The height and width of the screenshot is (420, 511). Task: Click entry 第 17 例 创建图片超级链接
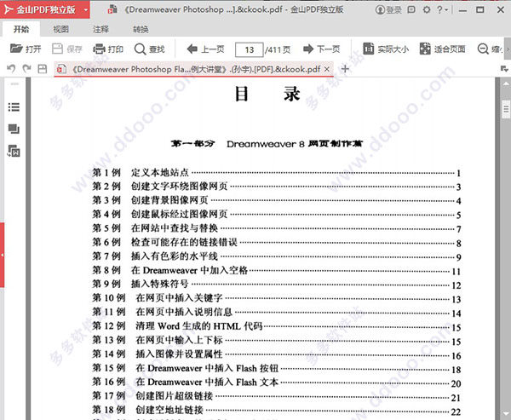(x=276, y=396)
